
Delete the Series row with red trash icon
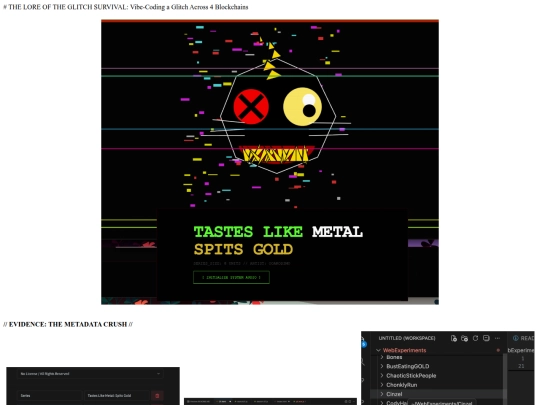(x=157, y=395)
